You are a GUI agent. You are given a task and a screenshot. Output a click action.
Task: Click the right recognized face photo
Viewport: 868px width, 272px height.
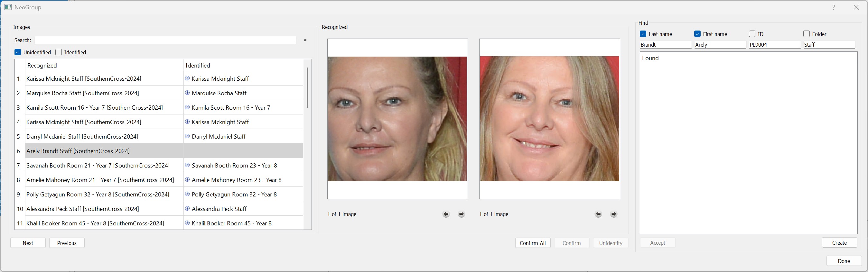coord(550,119)
